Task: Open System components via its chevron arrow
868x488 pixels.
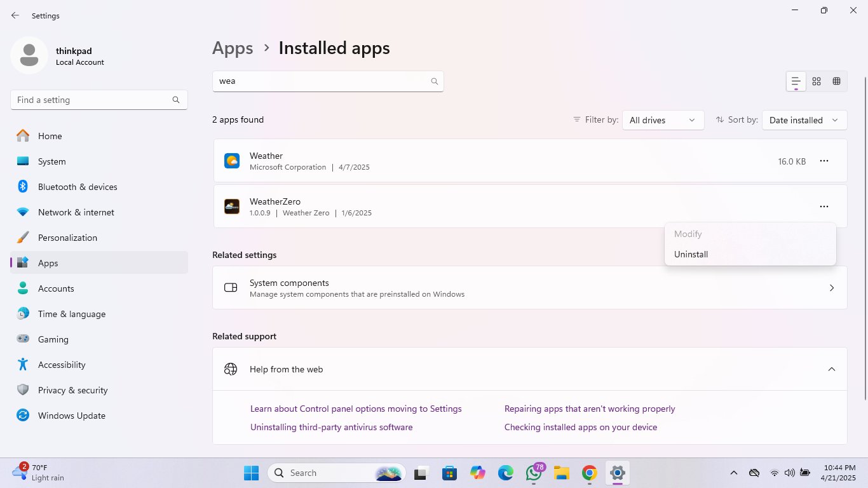Action: pyautogui.click(x=832, y=288)
